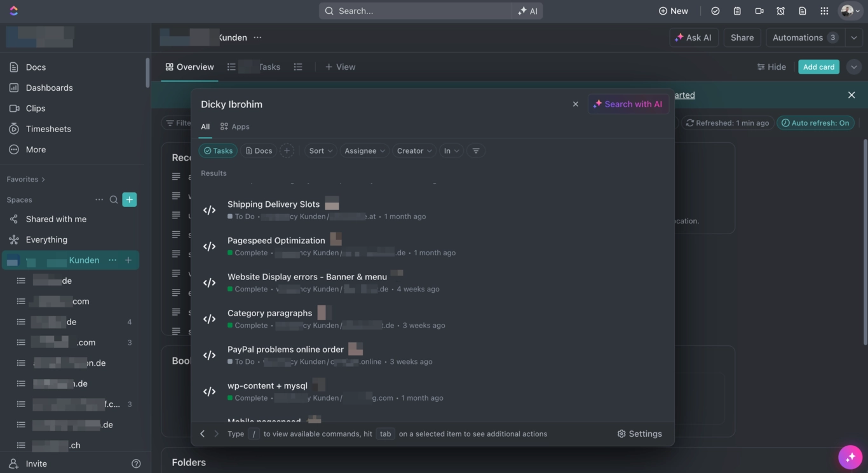Click the green add Space plus button

[x=130, y=199]
